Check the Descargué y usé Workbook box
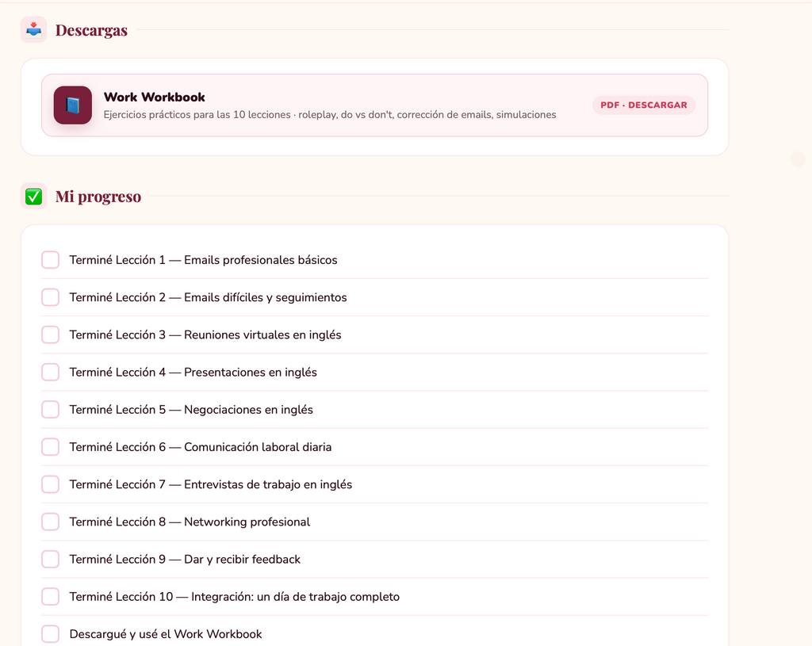 (51, 634)
